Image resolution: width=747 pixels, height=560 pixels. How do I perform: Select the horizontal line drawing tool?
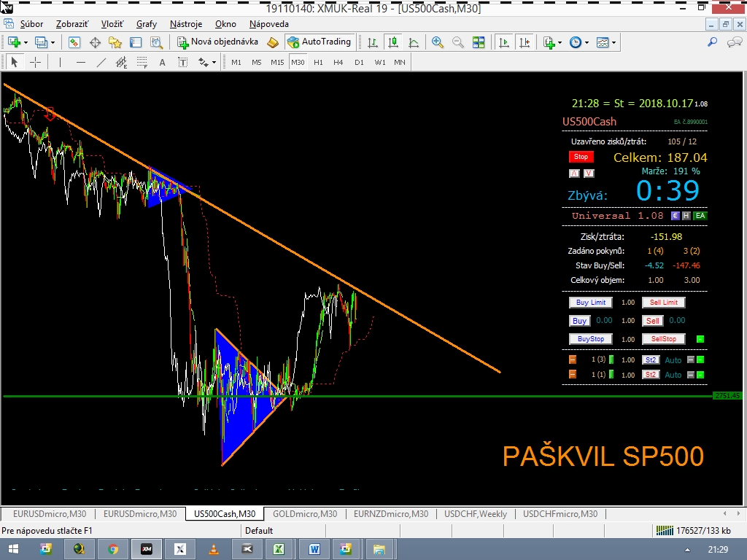click(80, 62)
